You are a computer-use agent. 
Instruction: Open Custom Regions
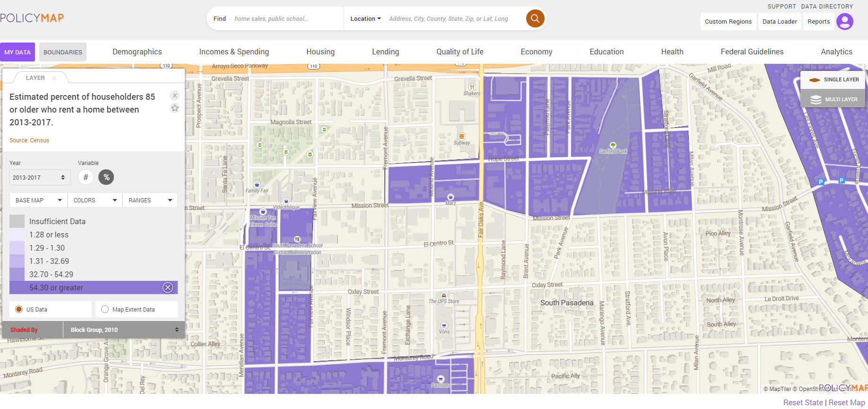click(x=728, y=21)
